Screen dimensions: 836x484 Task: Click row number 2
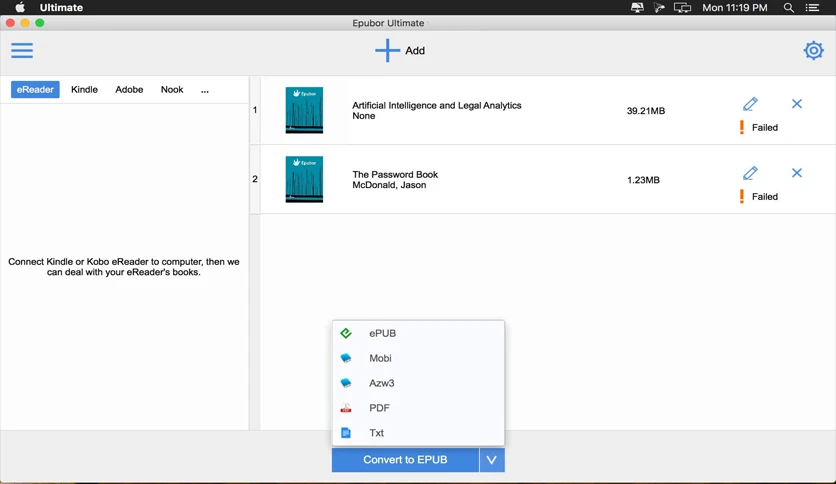tap(255, 179)
